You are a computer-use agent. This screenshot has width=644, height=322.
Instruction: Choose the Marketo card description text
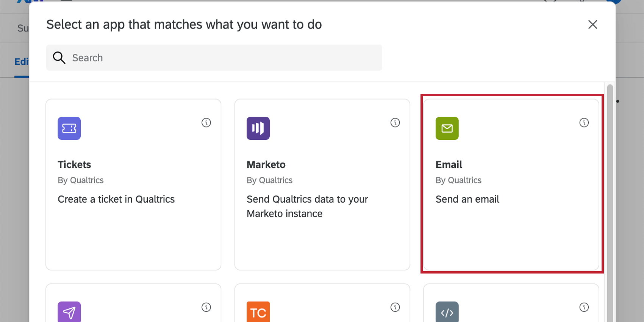point(307,206)
